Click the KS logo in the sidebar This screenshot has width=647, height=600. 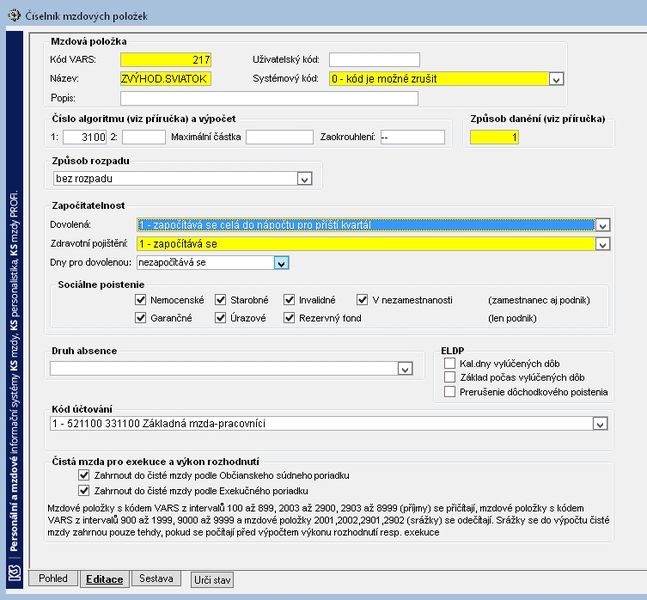15,572
